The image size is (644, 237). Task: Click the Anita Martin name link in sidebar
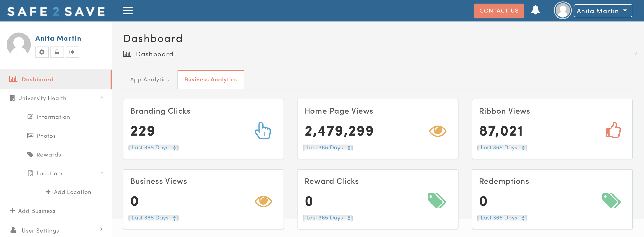[x=58, y=38]
